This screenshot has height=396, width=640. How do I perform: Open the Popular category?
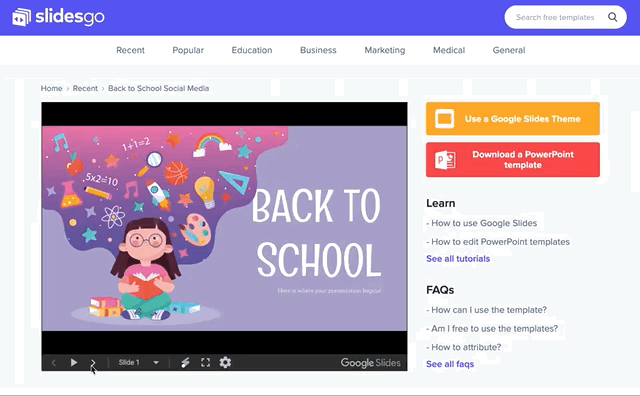(x=188, y=50)
